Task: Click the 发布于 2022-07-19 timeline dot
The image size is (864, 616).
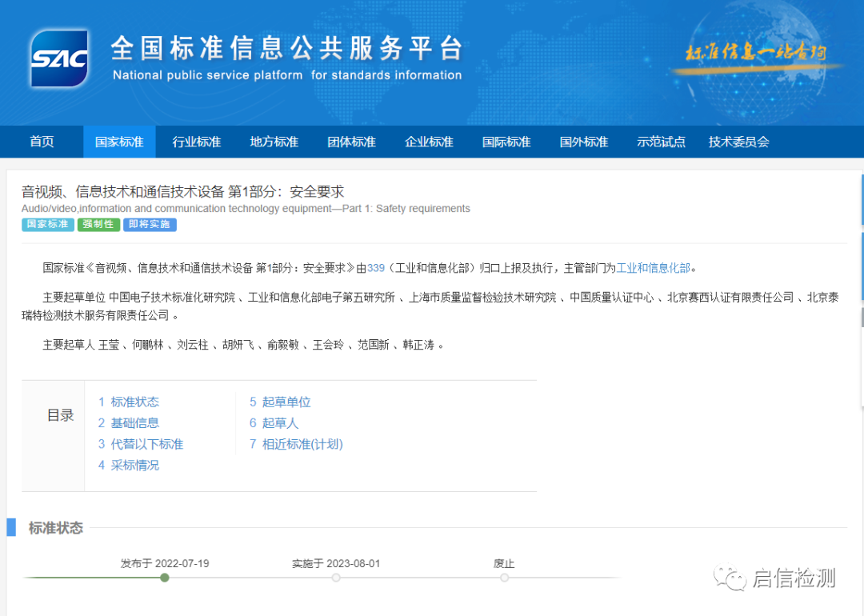Action: click(x=165, y=578)
